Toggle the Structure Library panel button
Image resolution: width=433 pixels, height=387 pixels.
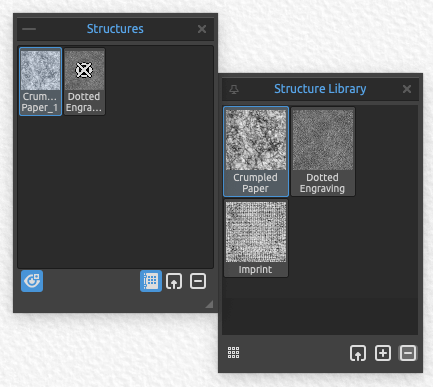coord(151,281)
